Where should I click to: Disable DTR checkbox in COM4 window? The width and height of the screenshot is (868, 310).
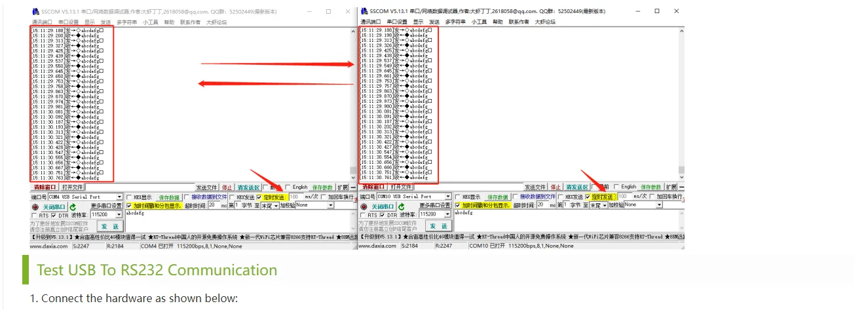click(53, 214)
